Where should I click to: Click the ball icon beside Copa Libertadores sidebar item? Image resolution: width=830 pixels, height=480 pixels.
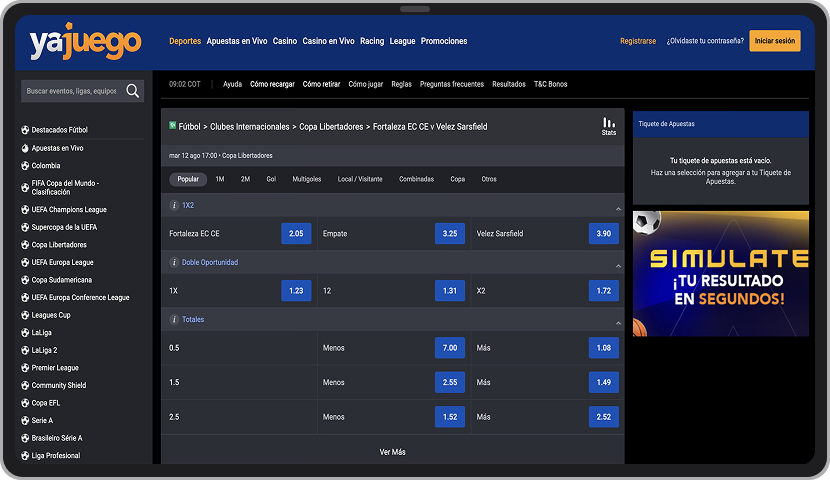point(25,244)
